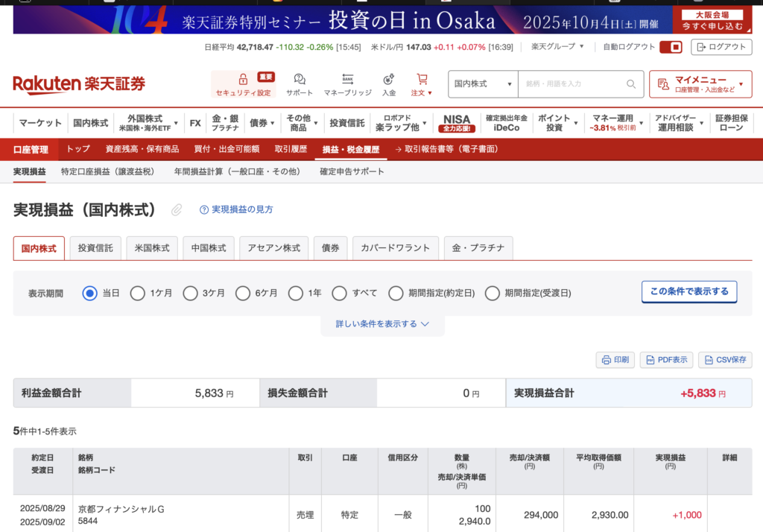Open 資産残高・保有商品 in account menu

click(142, 150)
